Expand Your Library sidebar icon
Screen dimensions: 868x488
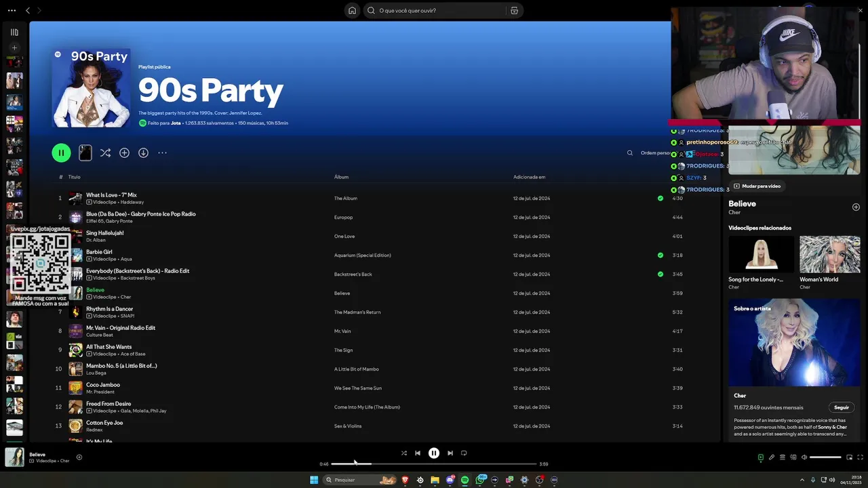click(x=14, y=32)
